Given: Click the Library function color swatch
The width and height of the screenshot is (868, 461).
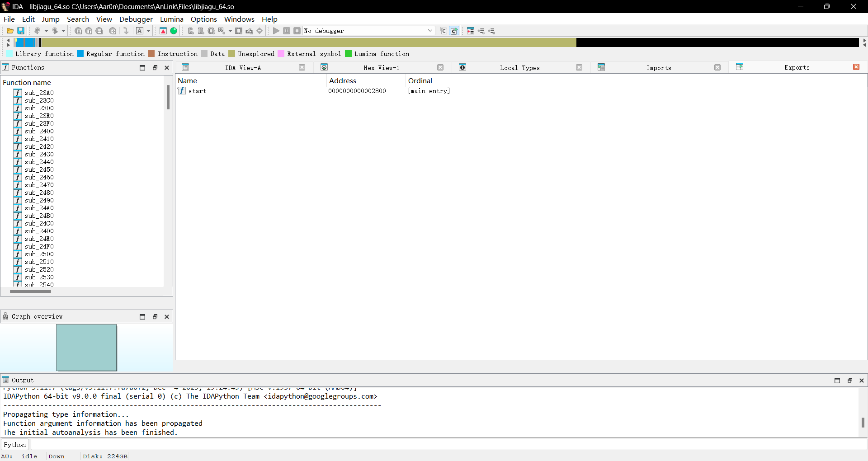Looking at the screenshot, I should click(9, 53).
